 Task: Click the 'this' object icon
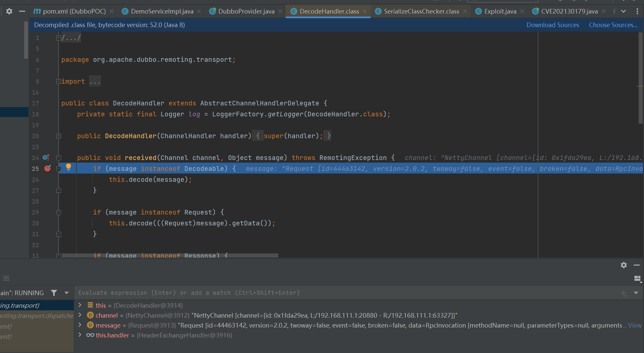[90, 305]
